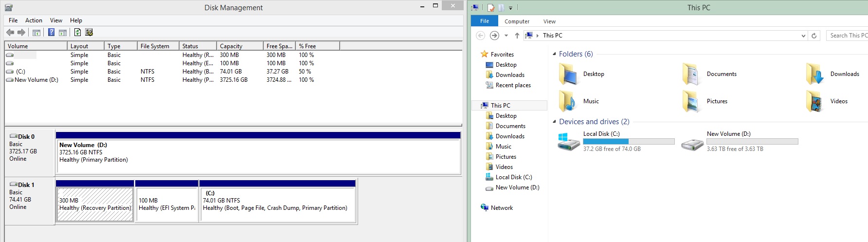The width and height of the screenshot is (868, 242).
Task: Select This PC in navigation pane
Action: tap(500, 105)
